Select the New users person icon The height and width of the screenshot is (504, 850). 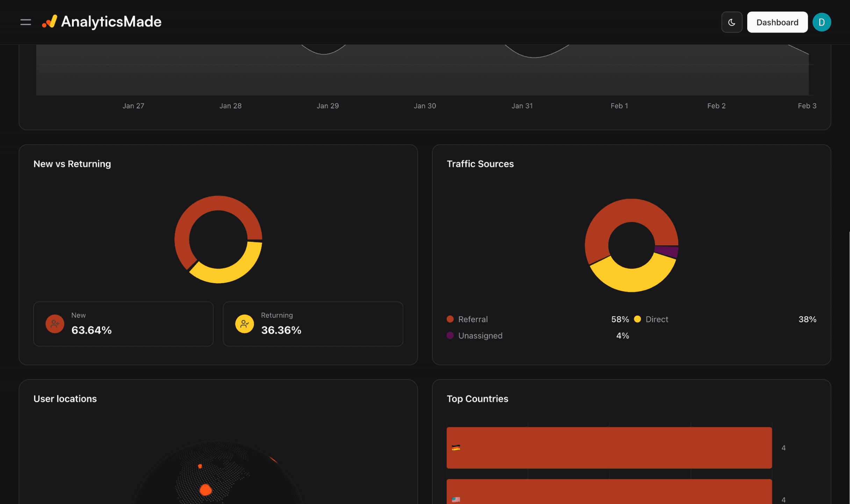[x=55, y=324]
